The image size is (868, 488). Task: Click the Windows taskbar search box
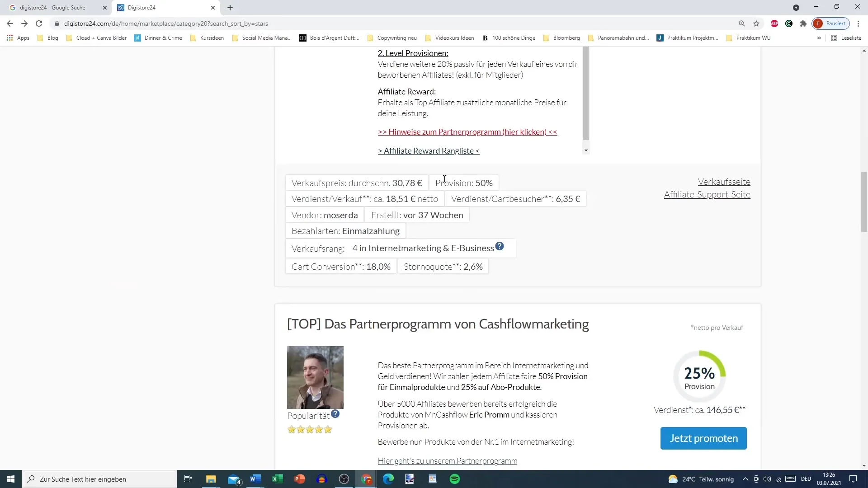[x=99, y=479]
